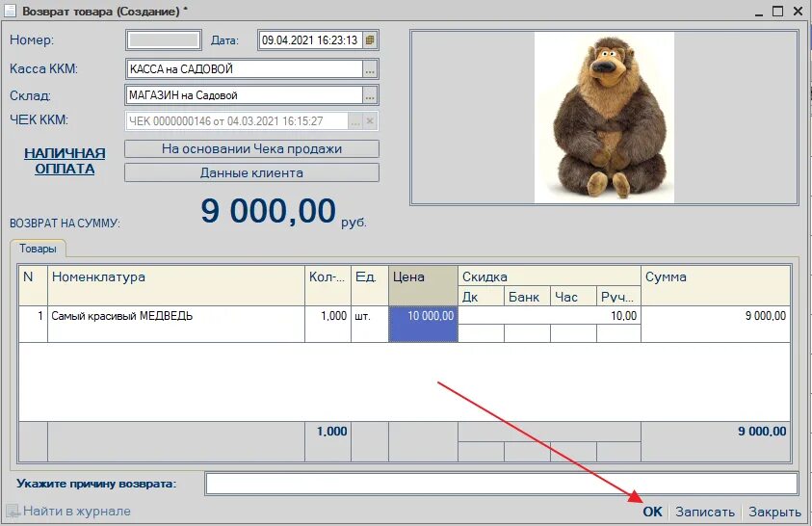Click the ЧЕК 0000000146 field text
The width and height of the screenshot is (812, 526).
click(x=237, y=121)
